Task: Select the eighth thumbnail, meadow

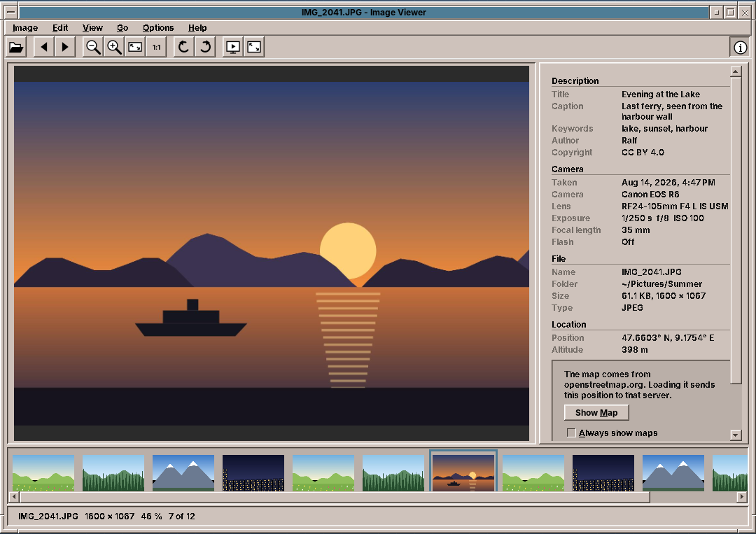Action: [533, 473]
